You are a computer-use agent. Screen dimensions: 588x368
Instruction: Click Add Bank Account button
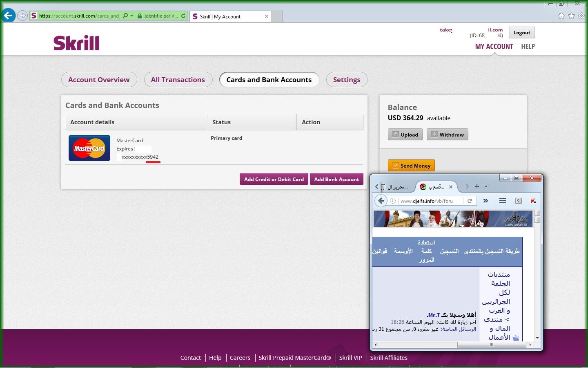tap(336, 179)
